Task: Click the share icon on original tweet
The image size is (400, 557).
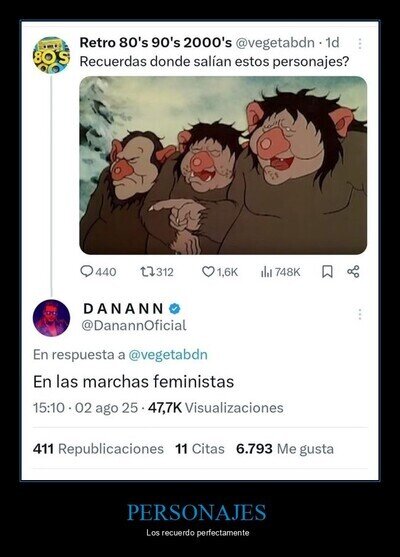Action: point(353,272)
